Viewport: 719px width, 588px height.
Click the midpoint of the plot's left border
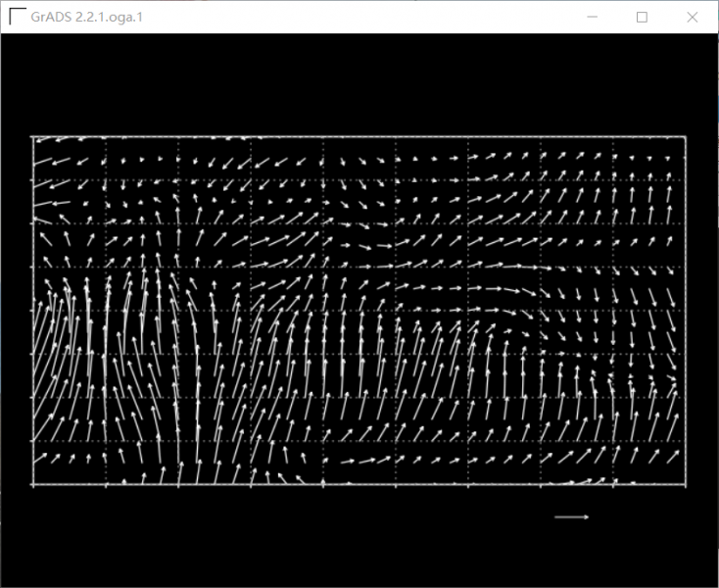32,311
